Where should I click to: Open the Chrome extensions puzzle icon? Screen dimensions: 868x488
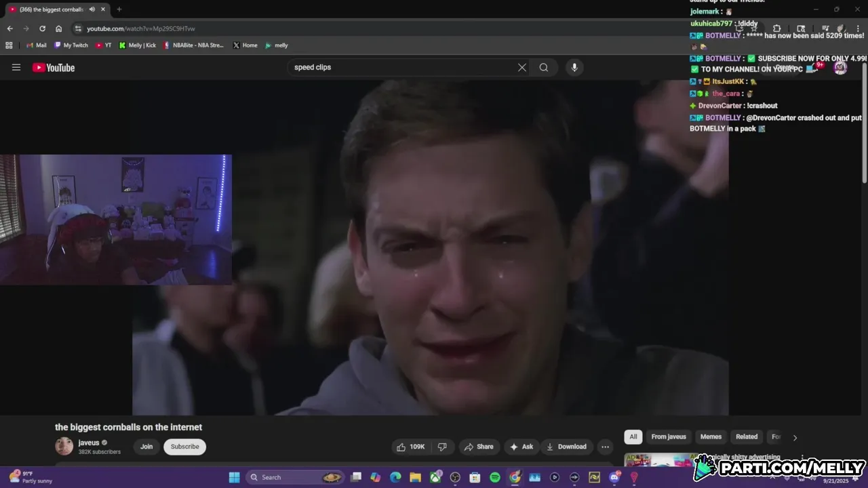[x=776, y=28]
